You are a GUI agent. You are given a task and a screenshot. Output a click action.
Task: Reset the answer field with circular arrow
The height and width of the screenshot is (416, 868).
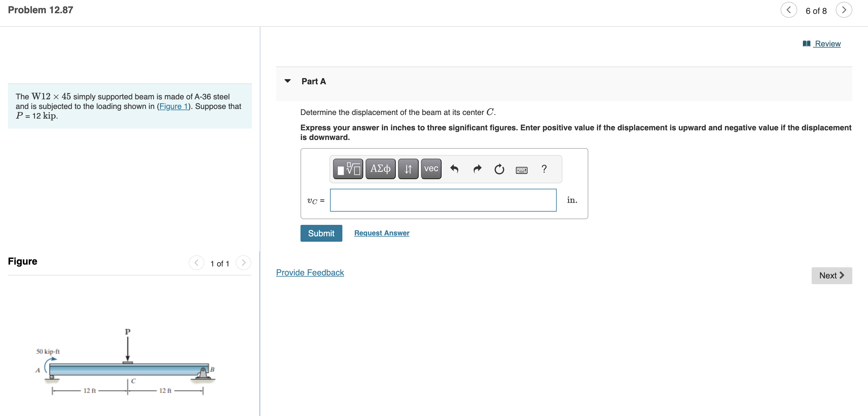[x=499, y=169]
